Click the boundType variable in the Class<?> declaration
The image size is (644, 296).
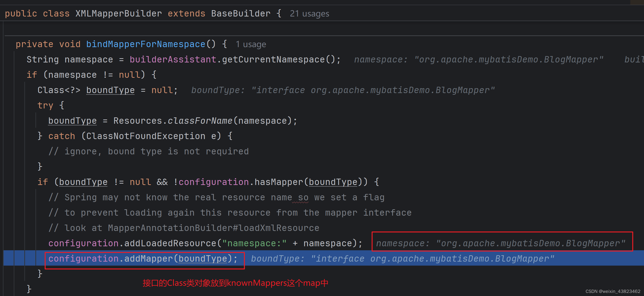[x=110, y=90]
